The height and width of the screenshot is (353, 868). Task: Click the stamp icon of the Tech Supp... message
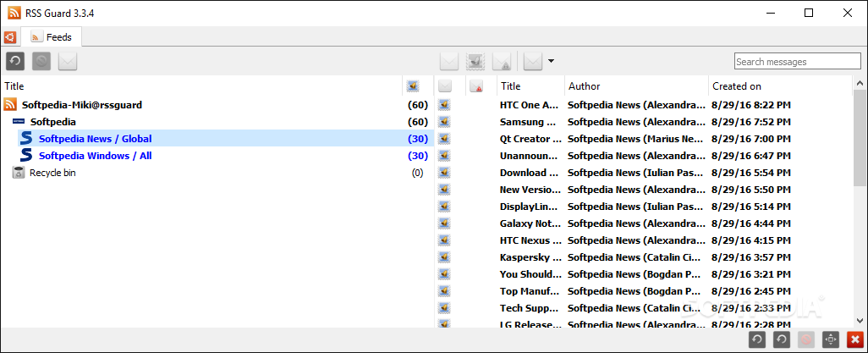[x=443, y=308]
